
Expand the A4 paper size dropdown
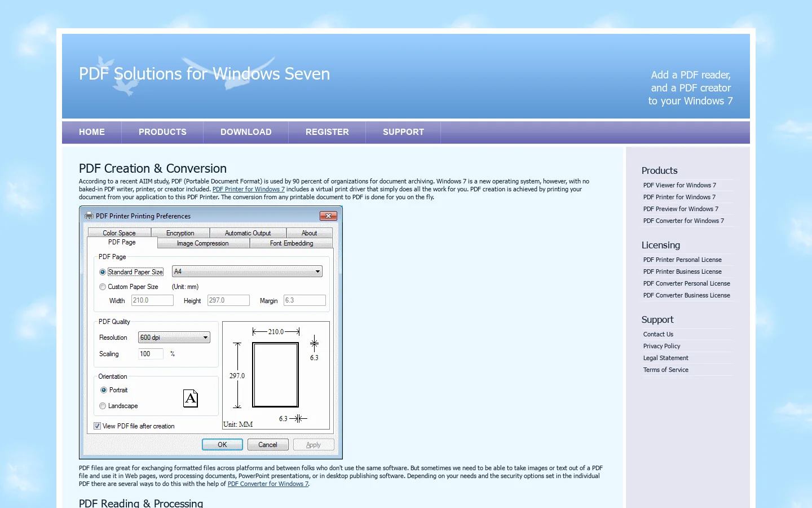pos(247,271)
